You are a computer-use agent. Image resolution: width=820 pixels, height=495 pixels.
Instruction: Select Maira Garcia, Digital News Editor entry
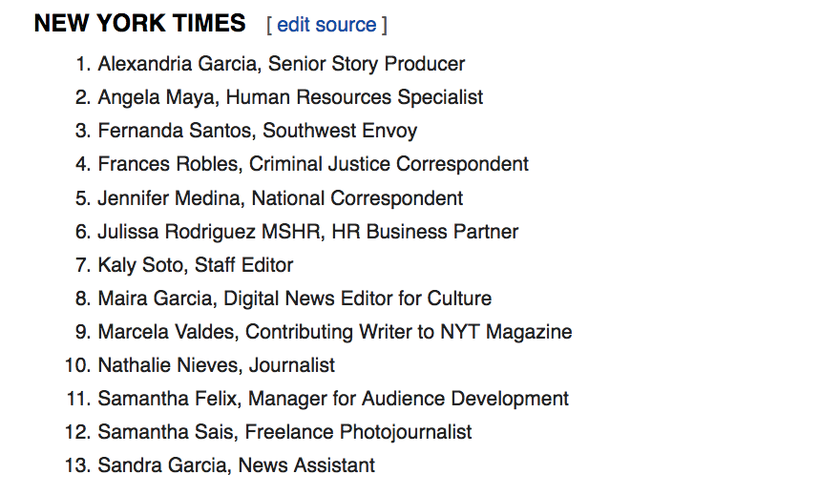pos(295,298)
